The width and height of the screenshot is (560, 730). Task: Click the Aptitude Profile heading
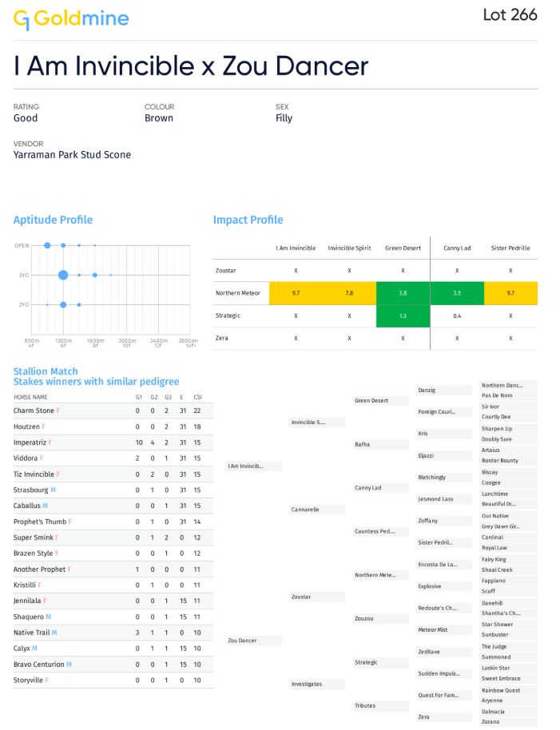pyautogui.click(x=53, y=220)
